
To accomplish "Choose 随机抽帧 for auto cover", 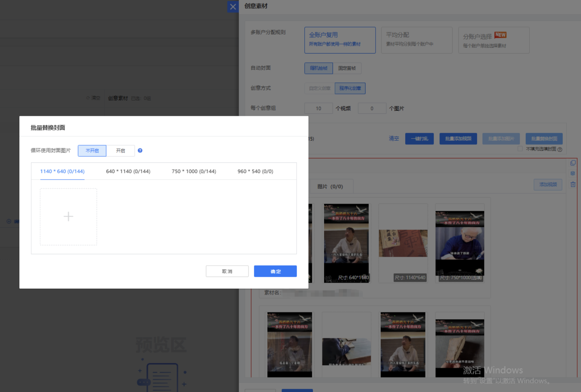I will pos(319,68).
